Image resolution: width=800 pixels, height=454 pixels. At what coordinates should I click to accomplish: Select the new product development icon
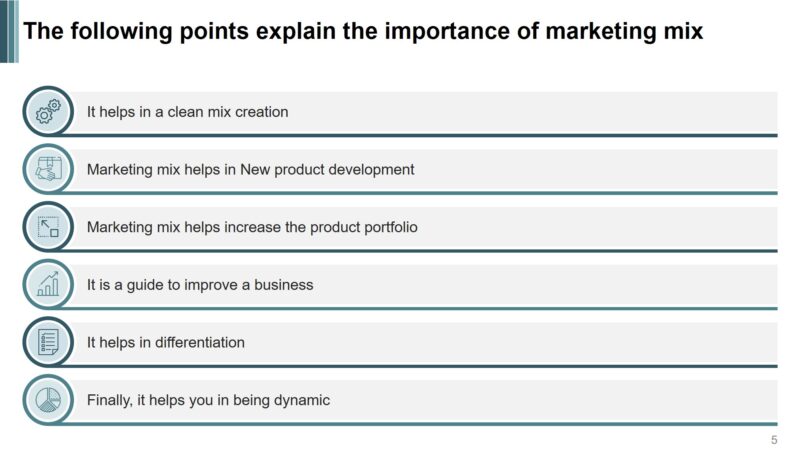click(48, 169)
